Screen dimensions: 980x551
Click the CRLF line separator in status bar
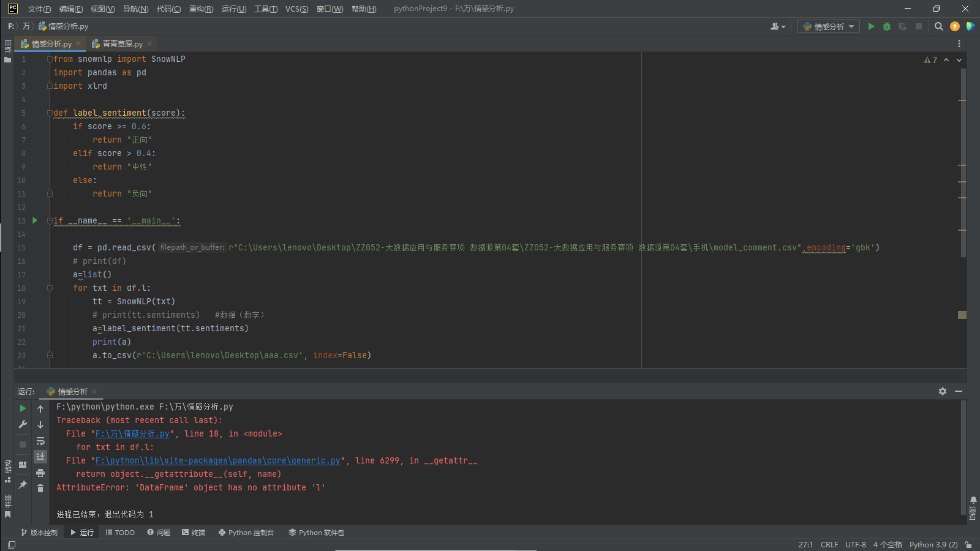coord(829,544)
